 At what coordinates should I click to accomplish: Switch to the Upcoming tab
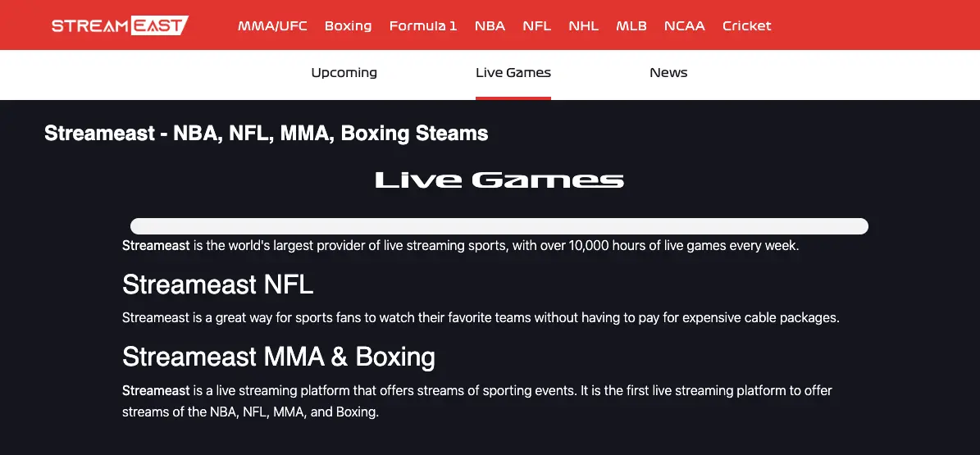tap(344, 72)
